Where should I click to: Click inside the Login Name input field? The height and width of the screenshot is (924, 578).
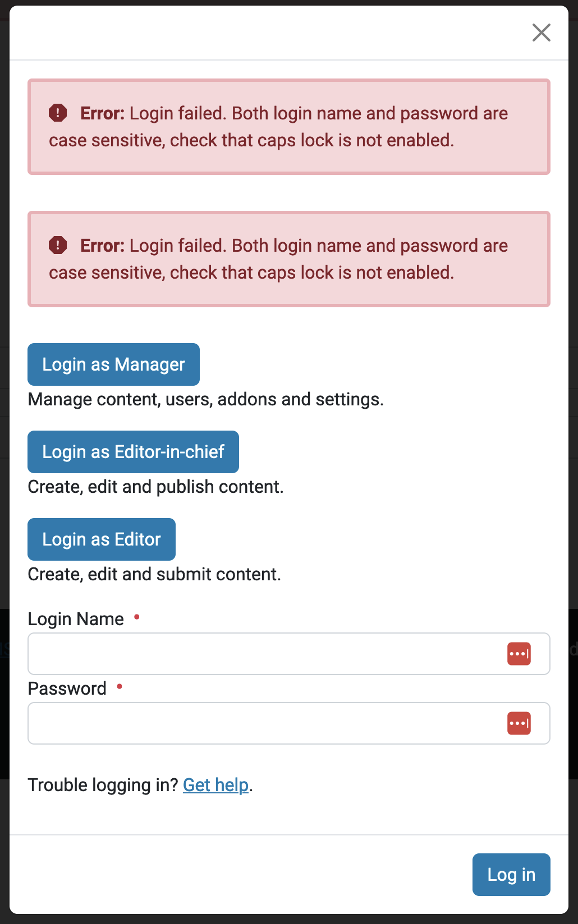pos(253,653)
